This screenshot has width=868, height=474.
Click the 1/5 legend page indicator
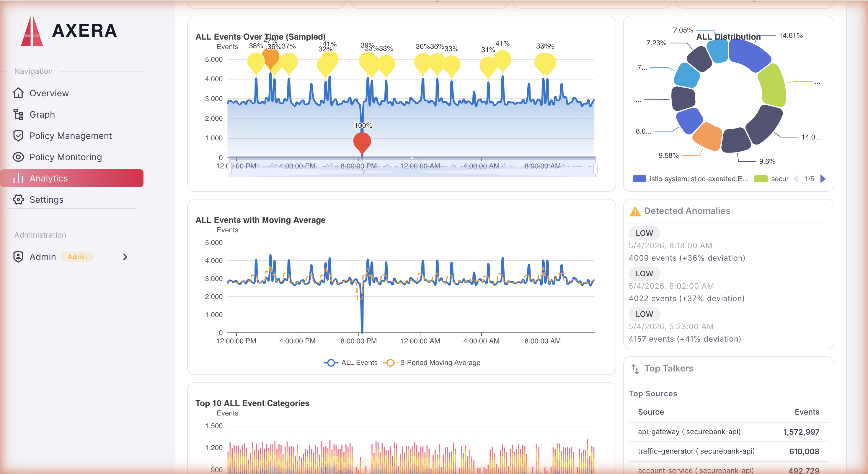click(809, 178)
